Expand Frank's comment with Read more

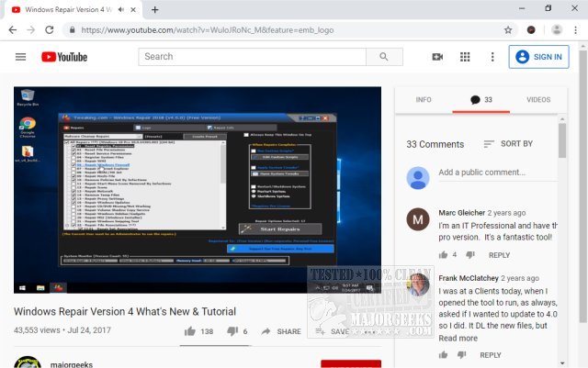pyautogui.click(x=458, y=338)
